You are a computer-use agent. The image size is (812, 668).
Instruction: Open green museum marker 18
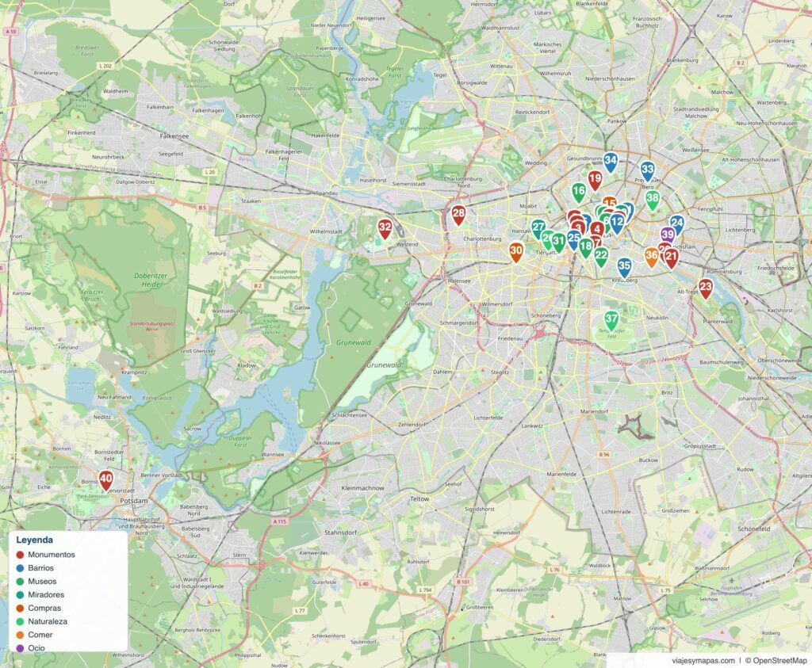coord(586,247)
